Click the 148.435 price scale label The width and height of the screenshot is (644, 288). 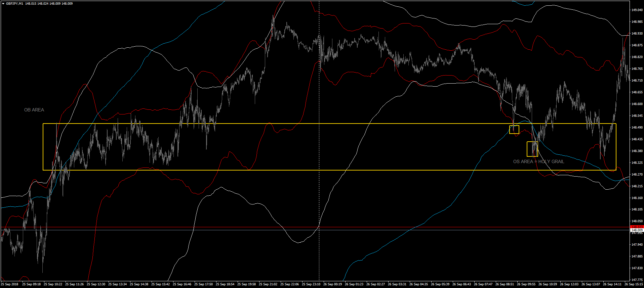point(637,139)
